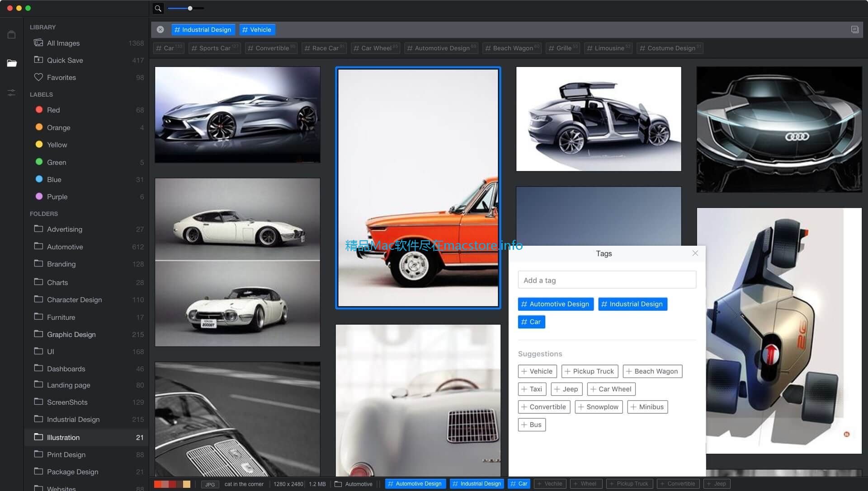
Task: Add suggested tag Snowplow
Action: tap(599, 407)
